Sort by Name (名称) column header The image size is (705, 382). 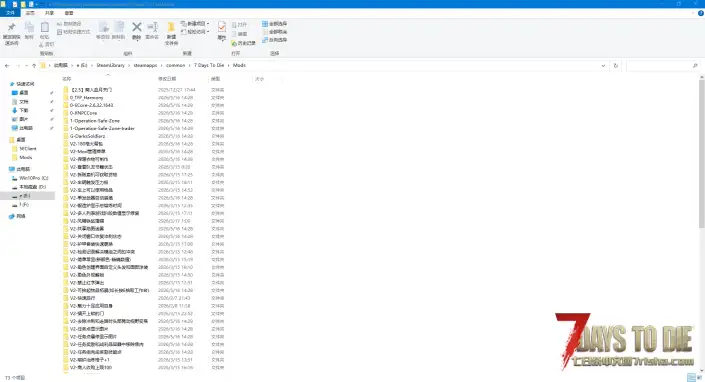67,79
